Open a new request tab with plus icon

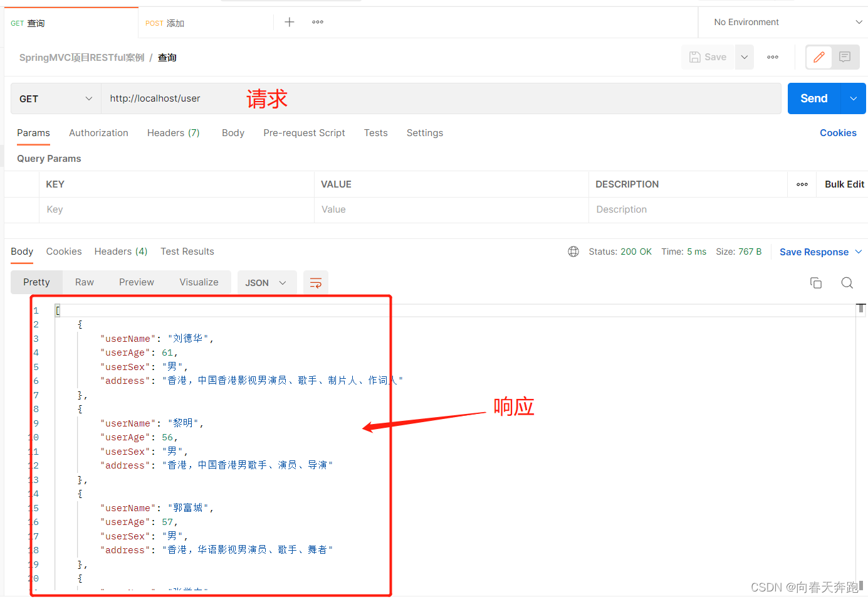pos(290,22)
